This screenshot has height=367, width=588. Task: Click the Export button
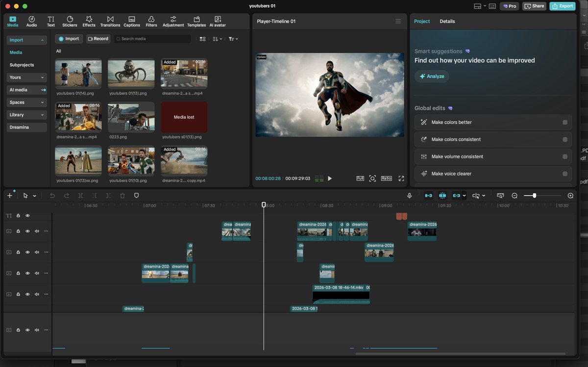(x=562, y=6)
